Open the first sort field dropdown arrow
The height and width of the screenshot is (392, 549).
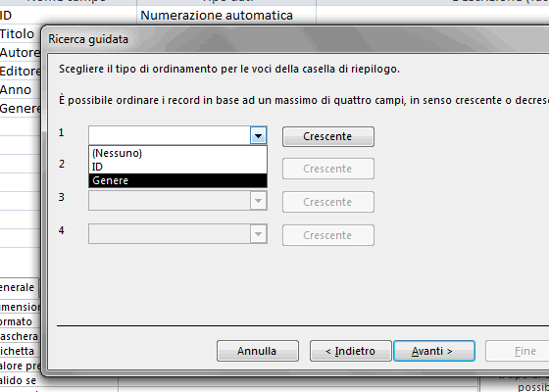[259, 136]
